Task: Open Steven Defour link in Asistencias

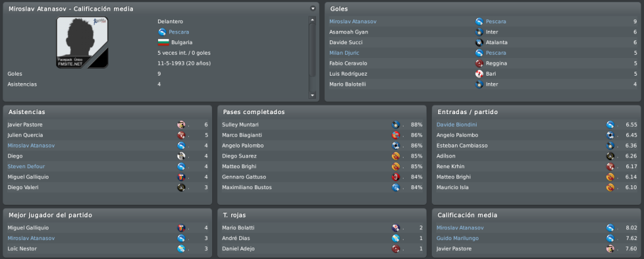Action: click(26, 166)
